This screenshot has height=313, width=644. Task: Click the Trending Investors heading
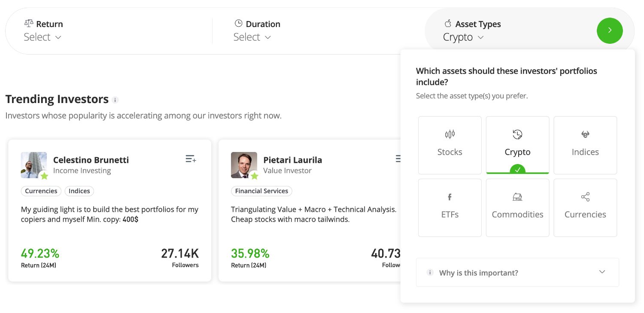tap(57, 99)
